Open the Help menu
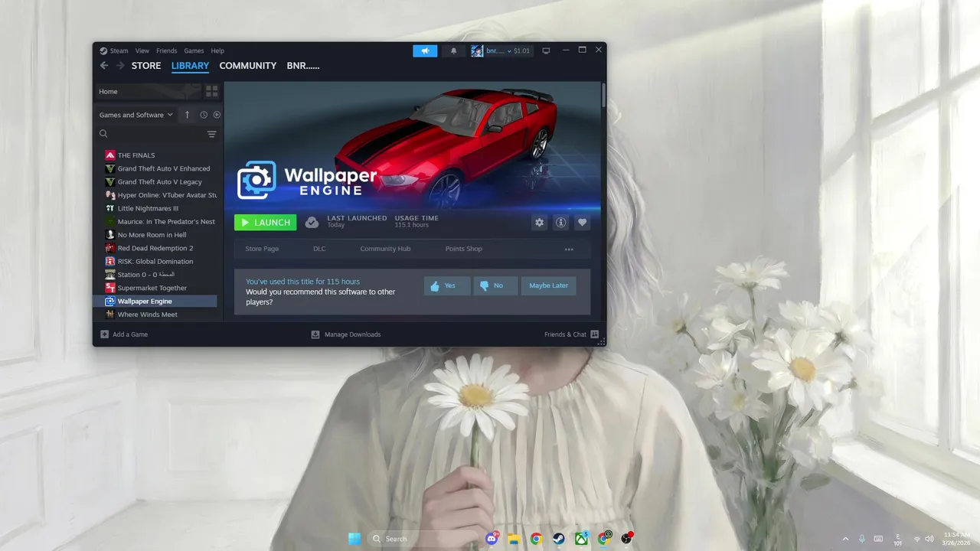This screenshot has height=551, width=980. tap(217, 51)
